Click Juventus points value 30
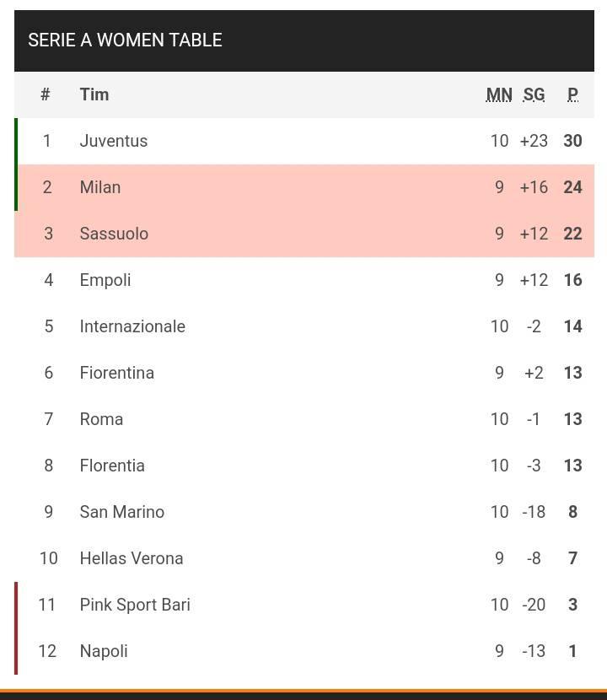The image size is (607, 700). coord(572,141)
